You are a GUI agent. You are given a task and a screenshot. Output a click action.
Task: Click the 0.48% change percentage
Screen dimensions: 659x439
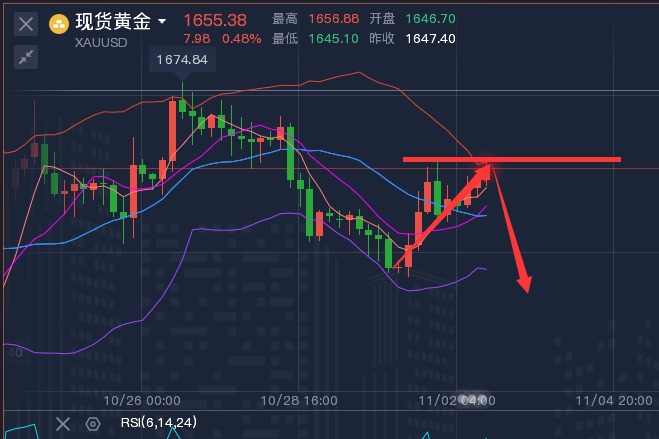(242, 39)
